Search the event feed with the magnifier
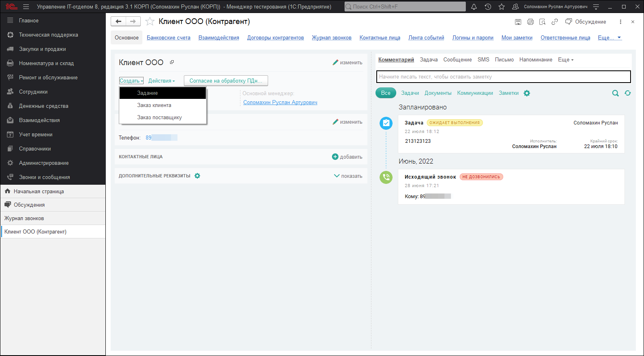Viewport: 644px width, 356px height. (x=616, y=93)
